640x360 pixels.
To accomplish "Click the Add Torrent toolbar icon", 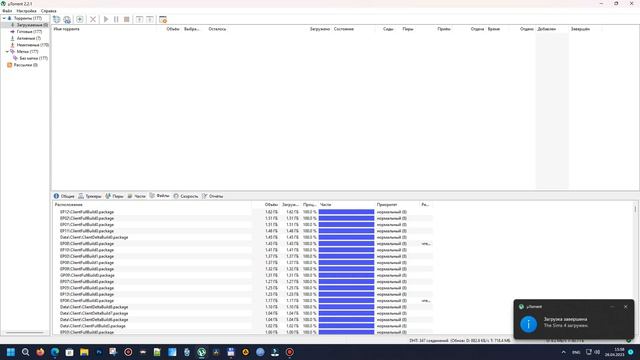I will tap(56, 20).
